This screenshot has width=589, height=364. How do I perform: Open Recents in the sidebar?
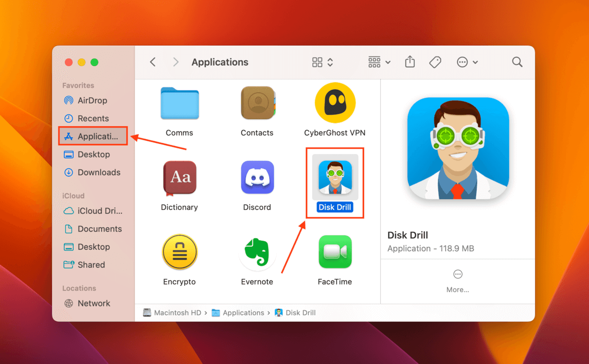pos(94,118)
